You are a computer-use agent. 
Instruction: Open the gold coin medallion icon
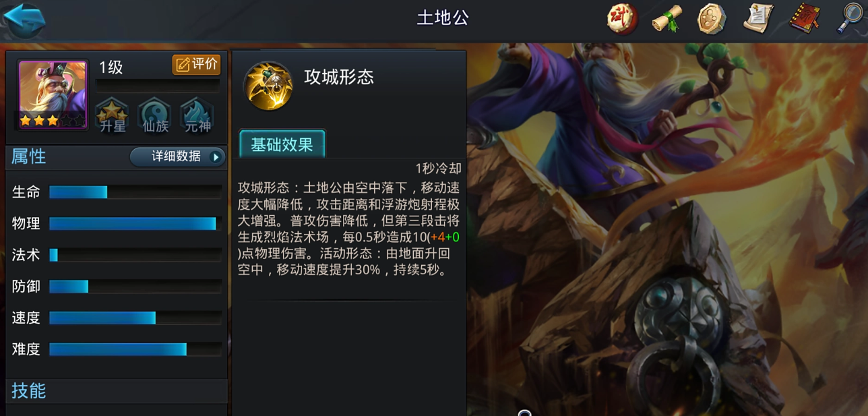tap(712, 18)
